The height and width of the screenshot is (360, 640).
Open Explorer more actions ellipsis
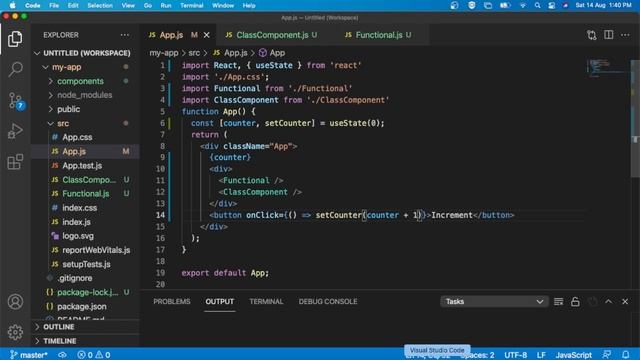coord(124,35)
